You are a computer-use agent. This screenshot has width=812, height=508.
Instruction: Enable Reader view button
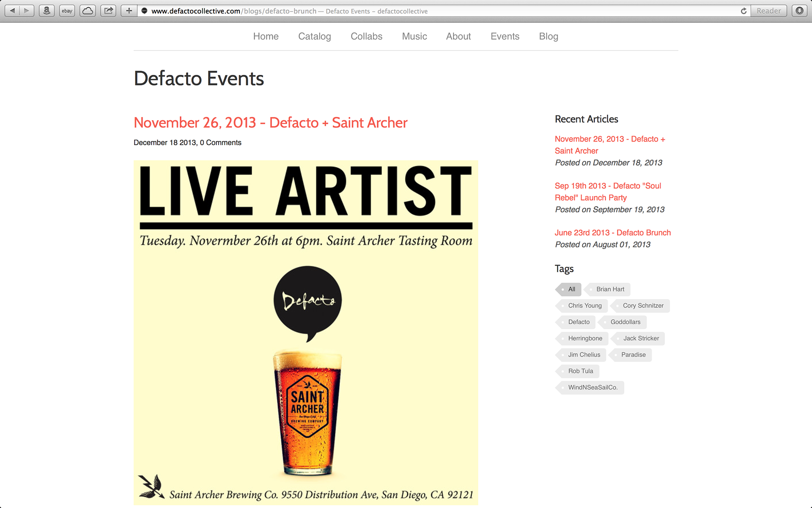768,11
